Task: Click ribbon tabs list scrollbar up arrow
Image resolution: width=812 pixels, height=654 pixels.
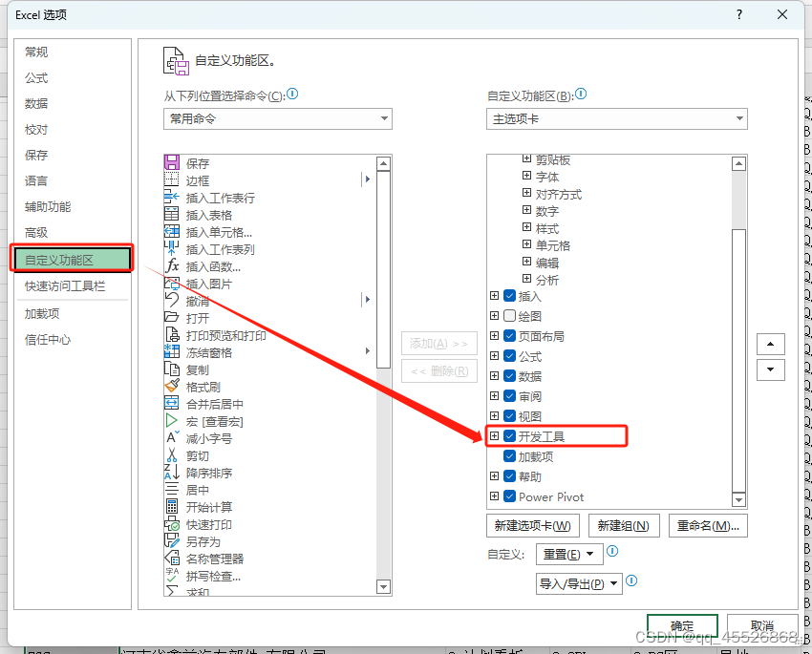Action: point(738,164)
